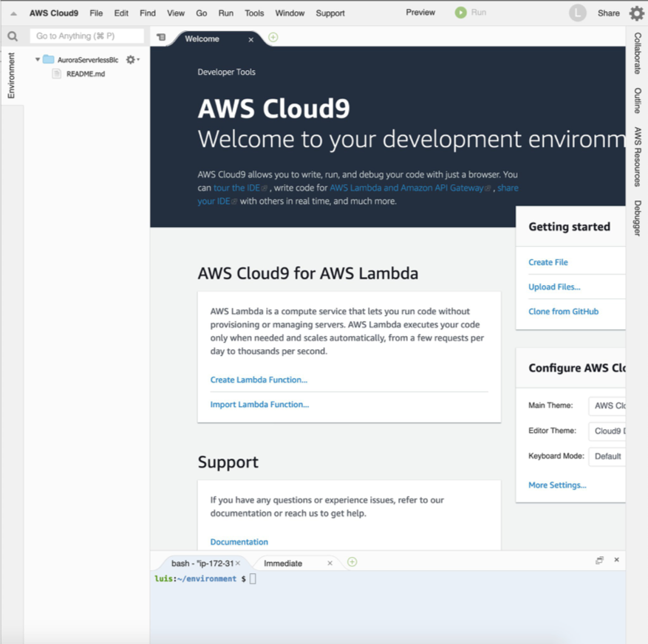648x644 pixels.
Task: Show the AWS Resources panel
Action: (637, 159)
